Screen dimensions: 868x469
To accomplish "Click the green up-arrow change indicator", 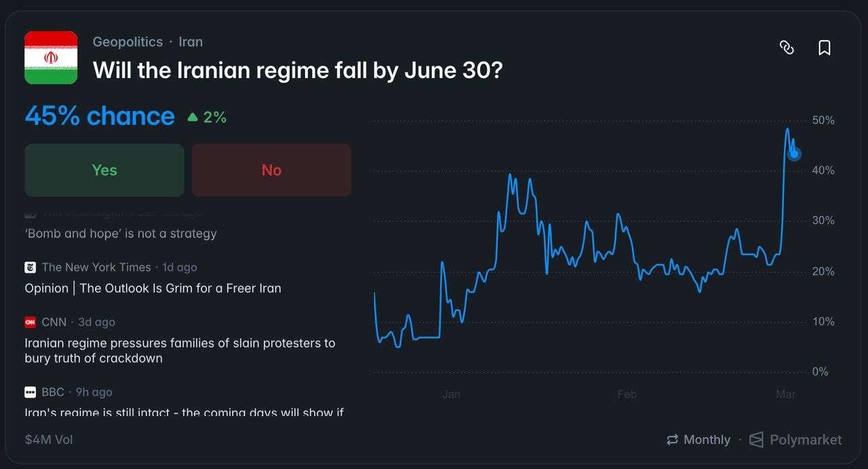I will click(193, 117).
